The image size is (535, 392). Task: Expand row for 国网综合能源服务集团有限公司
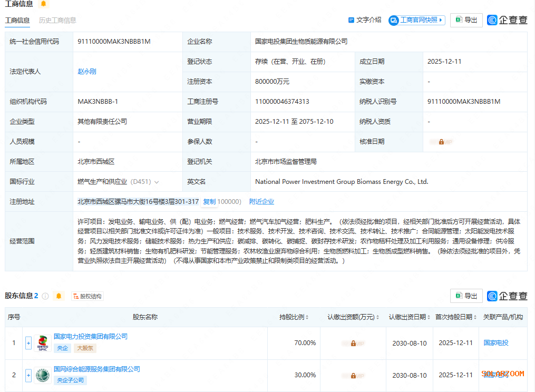28,375
